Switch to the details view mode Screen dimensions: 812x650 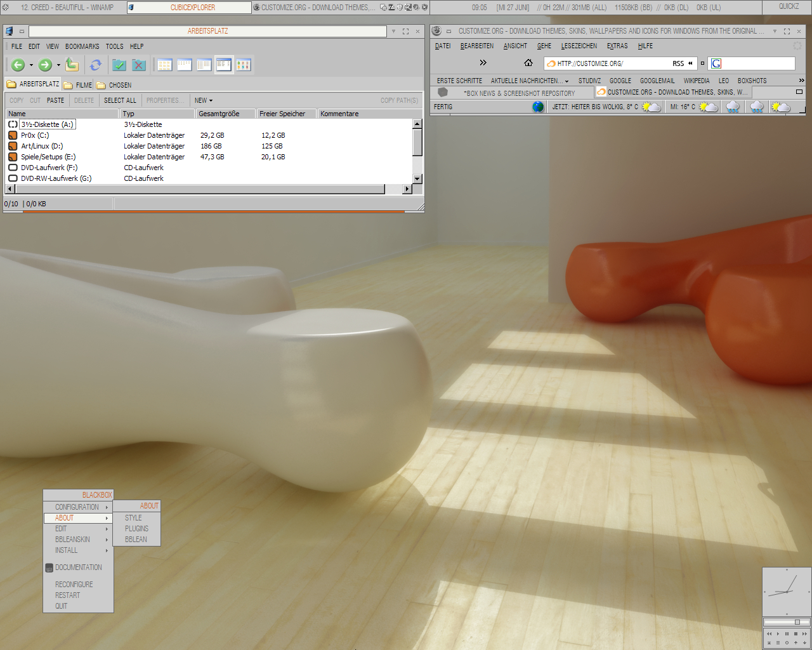pos(224,65)
